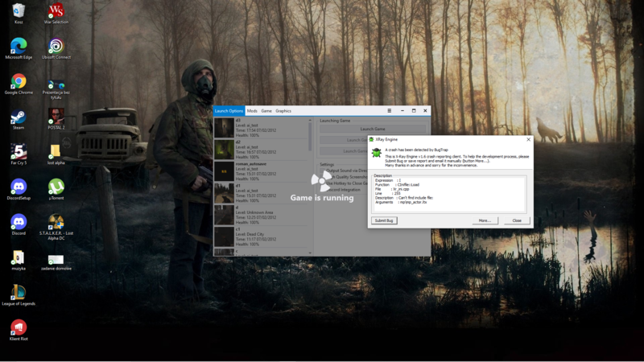Click 'mp\mp_actor.ltx' argument in crash description
The image size is (644, 362).
tap(413, 203)
